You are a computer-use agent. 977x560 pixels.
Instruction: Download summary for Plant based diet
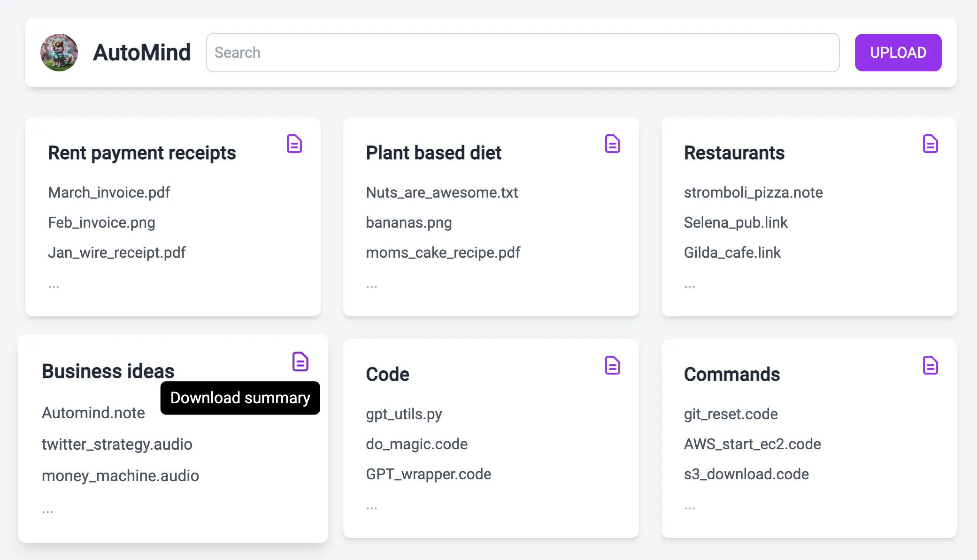pyautogui.click(x=613, y=144)
